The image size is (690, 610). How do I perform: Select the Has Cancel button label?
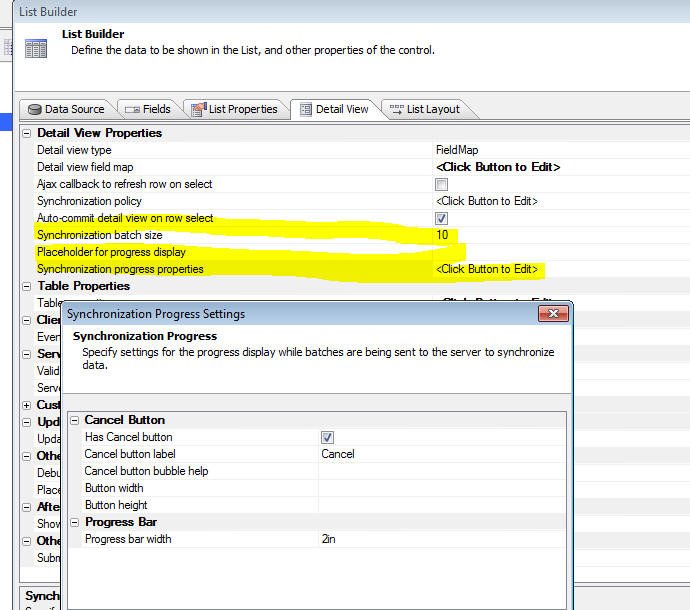128,437
